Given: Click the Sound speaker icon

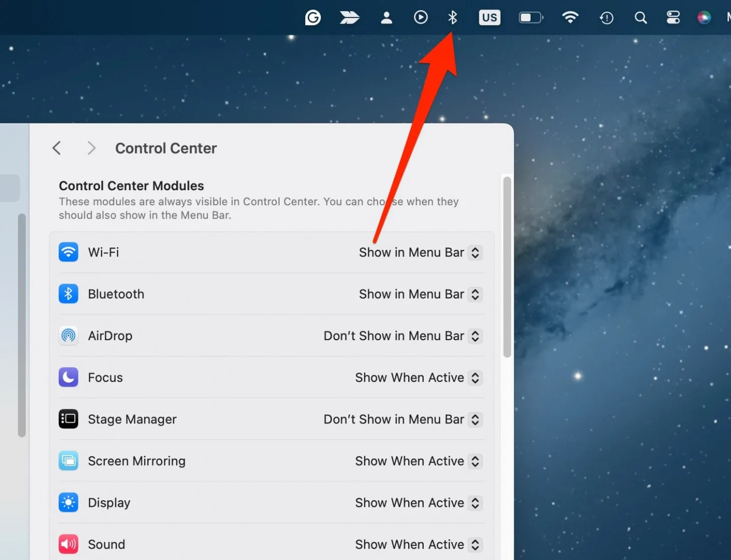Looking at the screenshot, I should tap(68, 544).
